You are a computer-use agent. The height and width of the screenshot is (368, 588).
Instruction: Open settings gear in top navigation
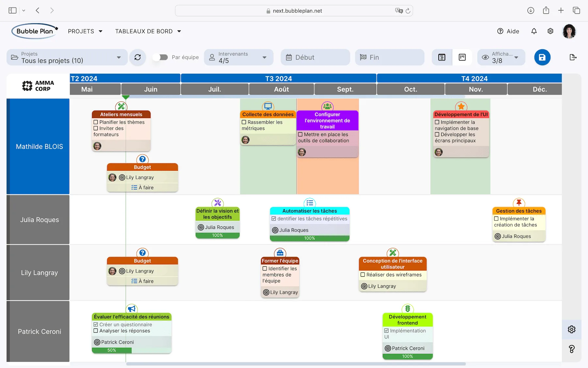[550, 31]
